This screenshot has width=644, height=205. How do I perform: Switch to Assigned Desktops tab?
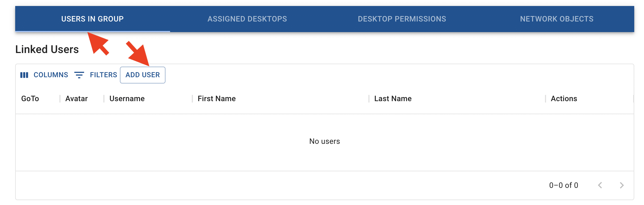[x=247, y=19]
